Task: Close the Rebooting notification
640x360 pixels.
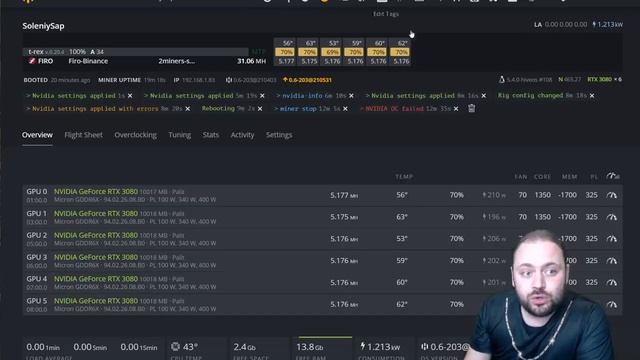Action: click(x=260, y=109)
